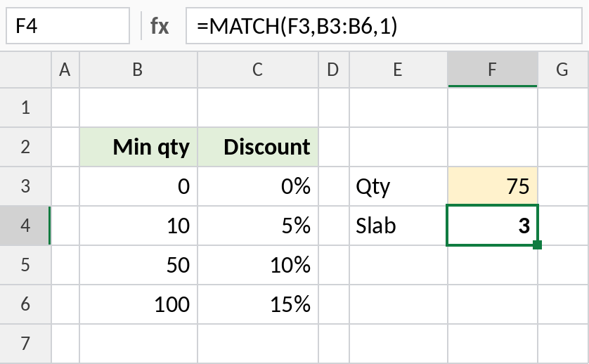Click the fill handle of cell F4
Viewport: 589px width, 364px height.
[x=538, y=245]
